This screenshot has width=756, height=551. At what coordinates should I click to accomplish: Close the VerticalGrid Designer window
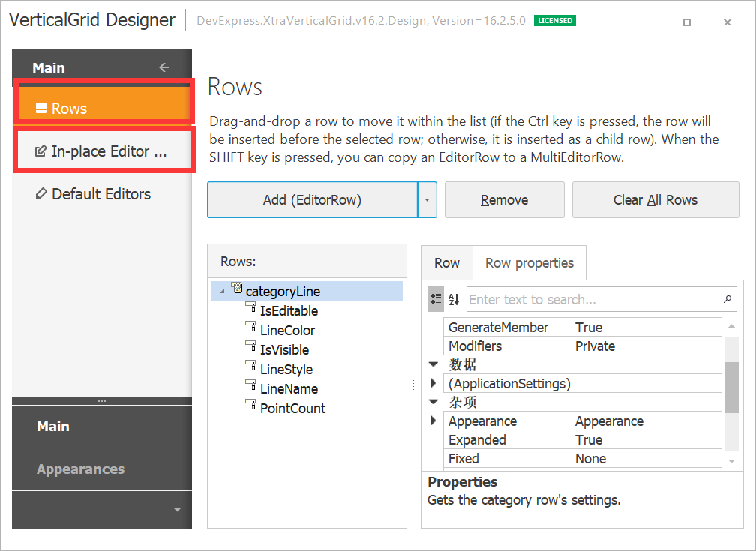(727, 22)
